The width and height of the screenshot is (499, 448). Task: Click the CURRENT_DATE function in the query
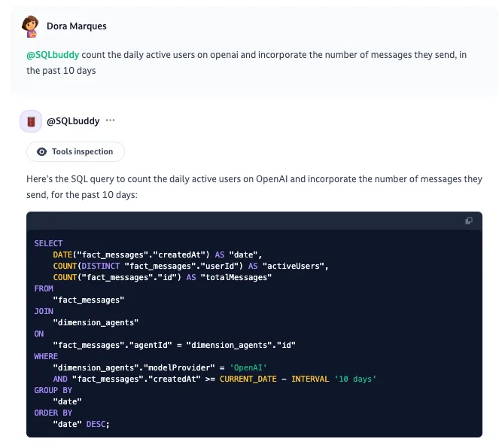tap(248, 379)
